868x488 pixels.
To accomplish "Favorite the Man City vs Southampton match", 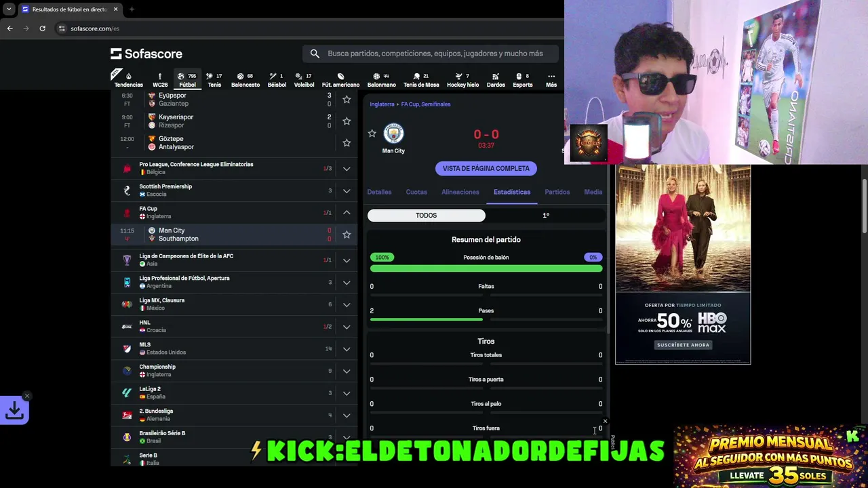I will 347,235.
